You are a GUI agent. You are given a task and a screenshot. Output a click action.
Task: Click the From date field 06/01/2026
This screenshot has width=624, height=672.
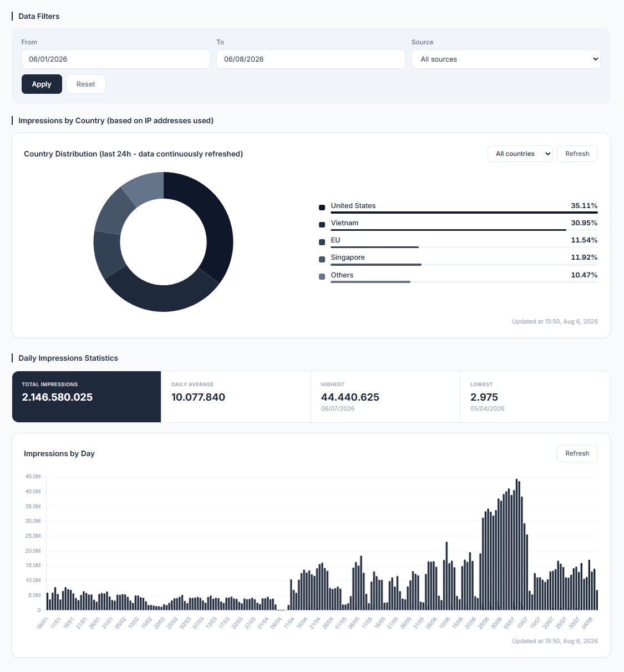click(x=116, y=59)
